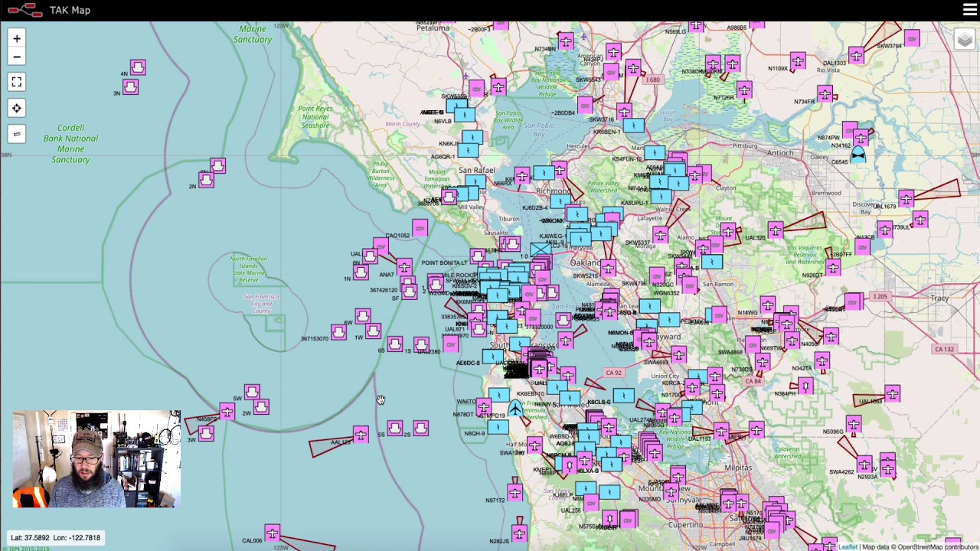Select the N7126R aircraft marker
Image resolution: width=980 pixels, height=551 pixels.
click(746, 92)
